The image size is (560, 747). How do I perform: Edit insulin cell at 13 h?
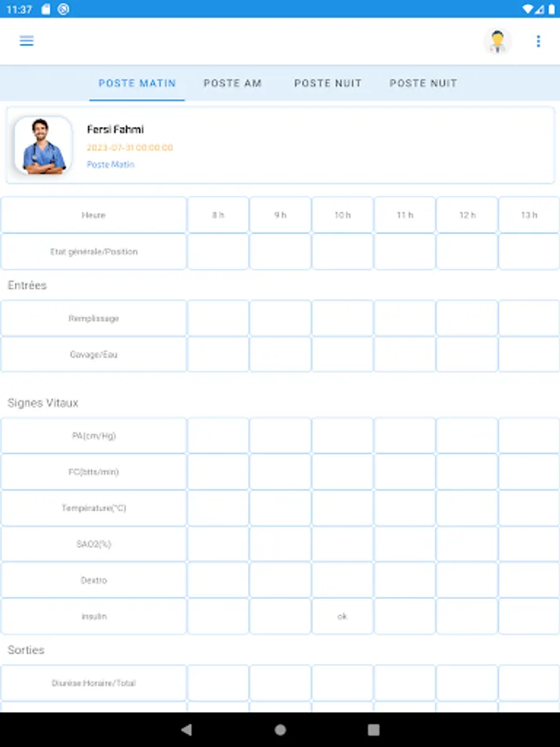pos(529,616)
